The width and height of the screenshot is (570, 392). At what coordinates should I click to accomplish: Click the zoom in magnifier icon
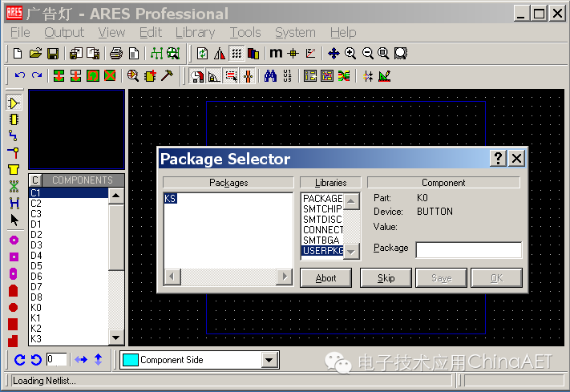coord(350,54)
